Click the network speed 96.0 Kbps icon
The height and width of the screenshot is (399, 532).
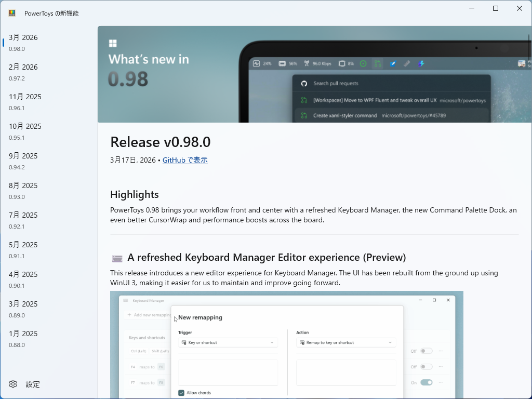coord(305,63)
